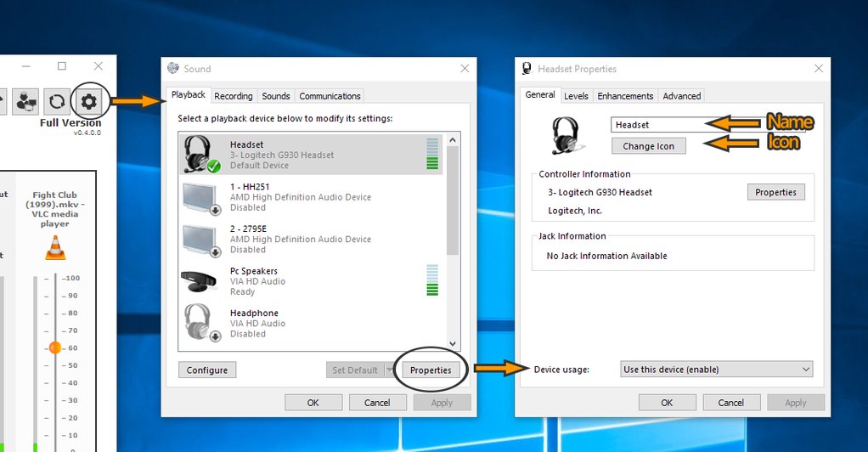Click the Change Icon button
The height and width of the screenshot is (452, 868).
point(648,146)
